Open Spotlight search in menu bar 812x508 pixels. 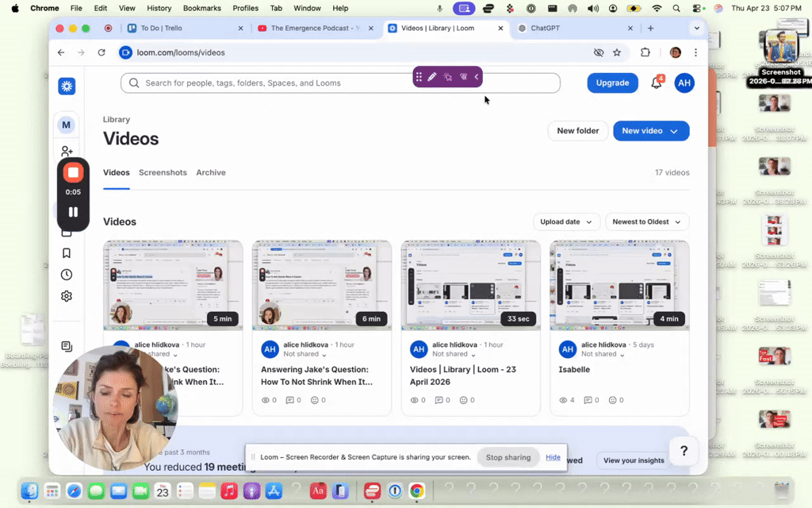(x=676, y=8)
